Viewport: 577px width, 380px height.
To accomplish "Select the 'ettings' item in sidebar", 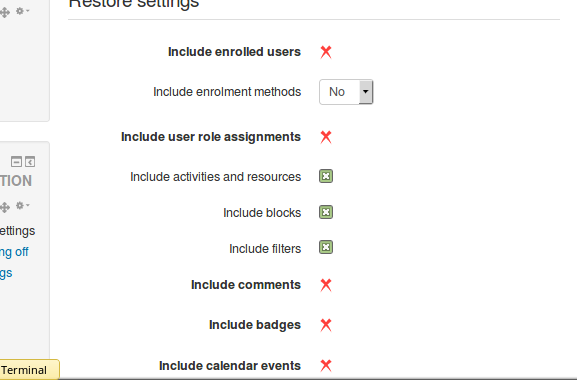I will coord(17,231).
